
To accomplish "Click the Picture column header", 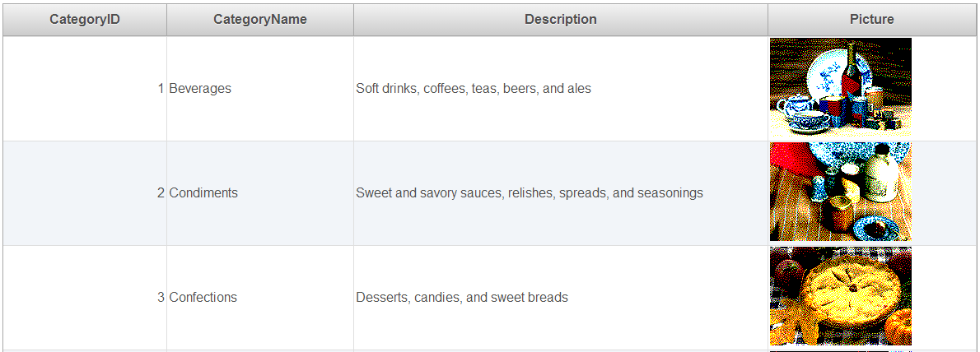I will 872,20.
